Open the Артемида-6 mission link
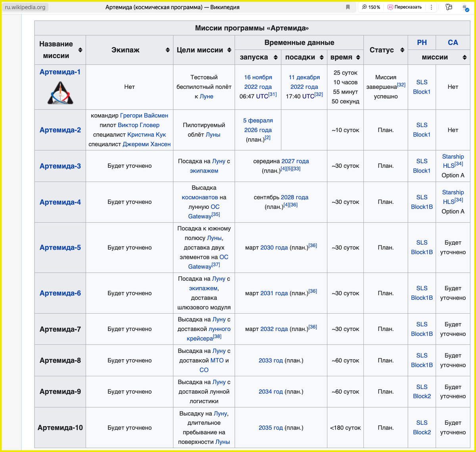 click(x=60, y=293)
